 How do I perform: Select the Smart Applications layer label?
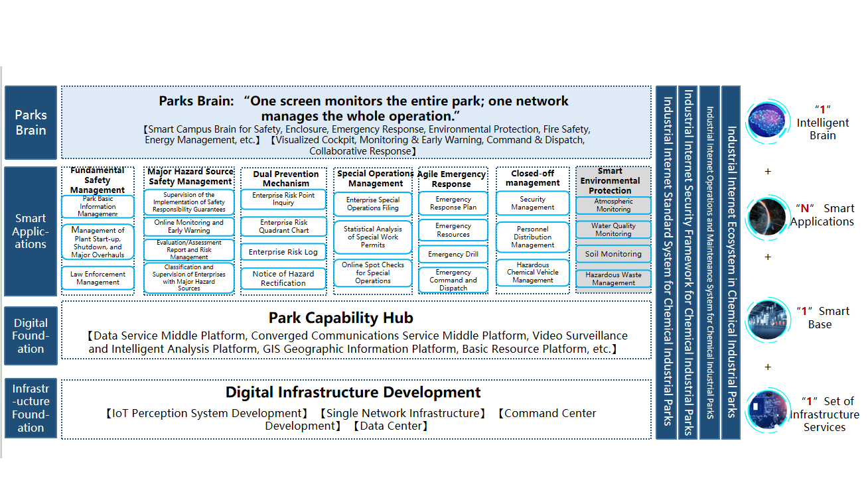[31, 231]
